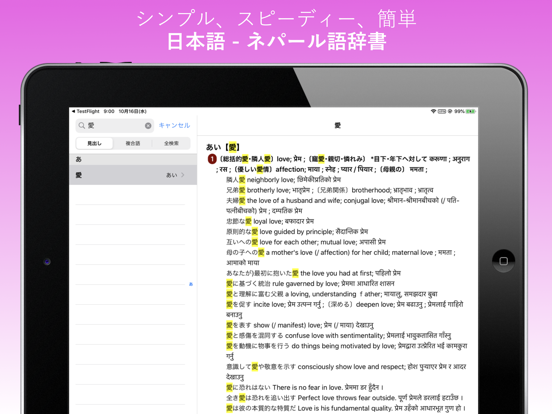Click the あ section header

[x=133, y=159]
